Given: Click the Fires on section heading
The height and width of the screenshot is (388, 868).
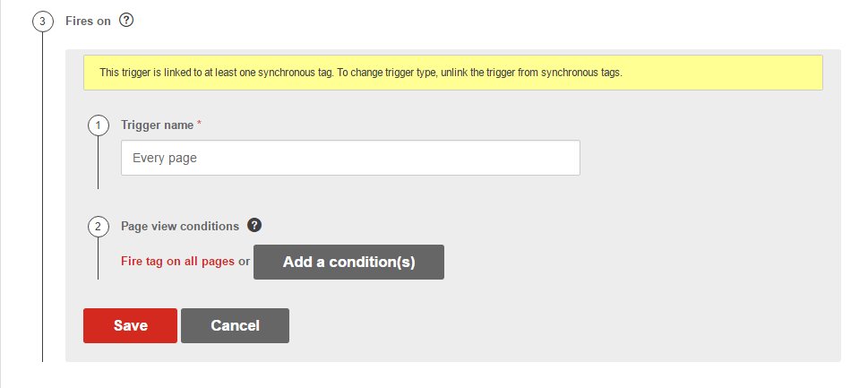Looking at the screenshot, I should coord(88,21).
